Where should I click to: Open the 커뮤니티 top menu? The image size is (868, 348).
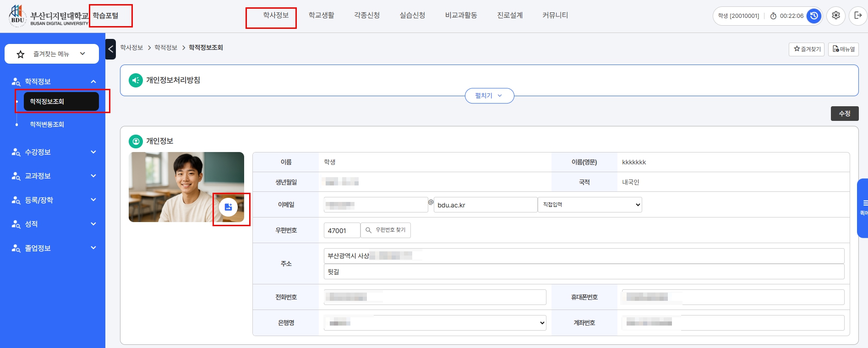pos(555,15)
